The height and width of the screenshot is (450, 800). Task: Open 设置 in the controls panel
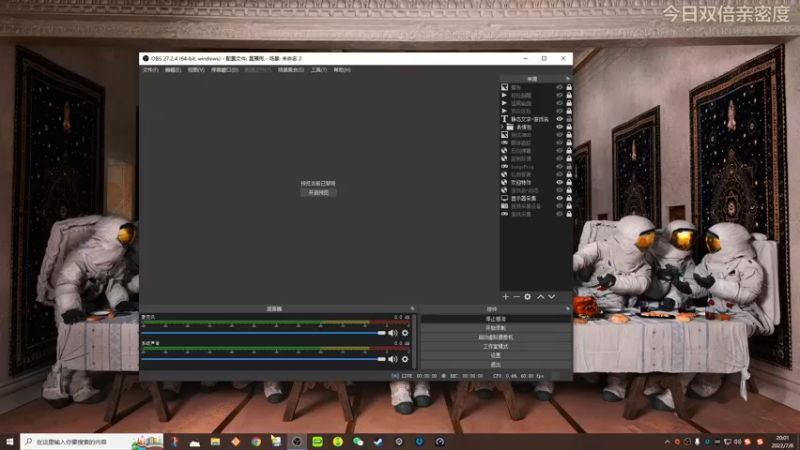(x=495, y=356)
